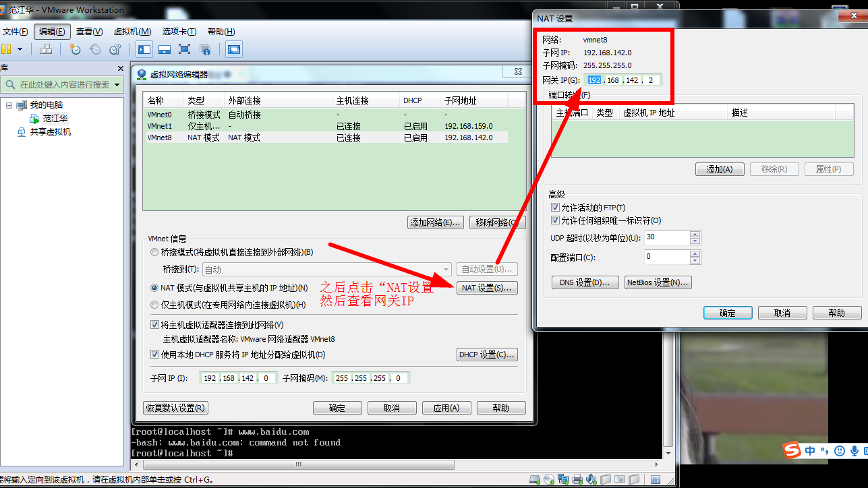The width and height of the screenshot is (868, 488).
Task: Open the library search dropdown arrow
Action: coord(117,85)
